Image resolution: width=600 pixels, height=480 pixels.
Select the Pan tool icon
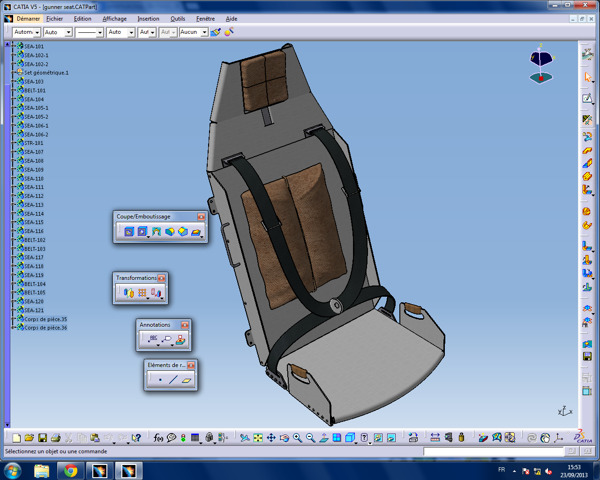point(271,438)
